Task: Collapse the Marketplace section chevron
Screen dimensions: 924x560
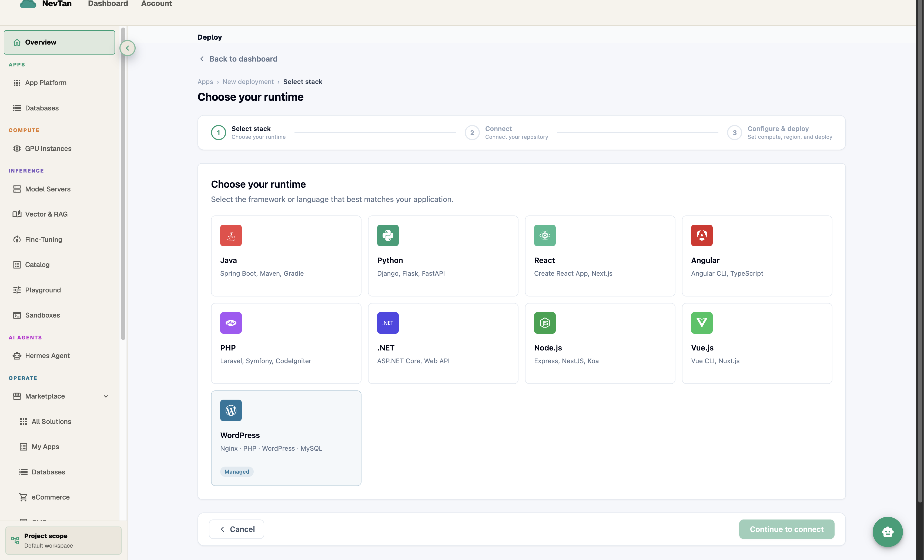Action: [106, 396]
